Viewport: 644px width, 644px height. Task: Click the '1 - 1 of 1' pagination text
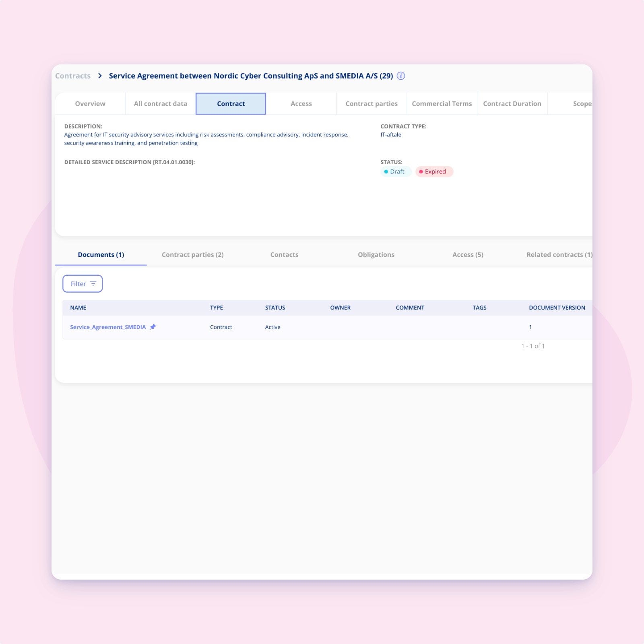click(x=533, y=346)
